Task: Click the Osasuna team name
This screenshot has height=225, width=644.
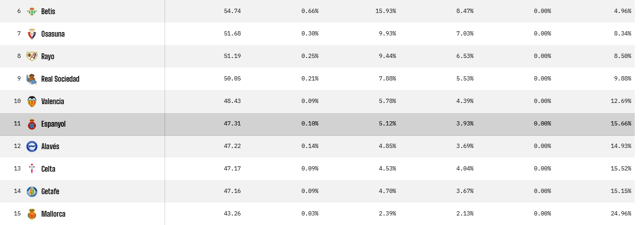Action: pos(53,34)
